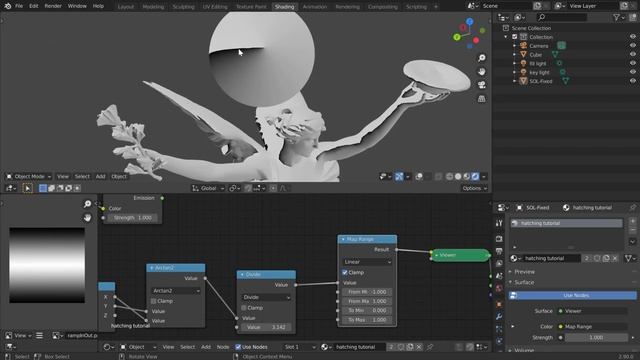Viewport: 640px width, 360px height.
Task: Switch to the Modeling workspace tab
Action: pos(153,7)
